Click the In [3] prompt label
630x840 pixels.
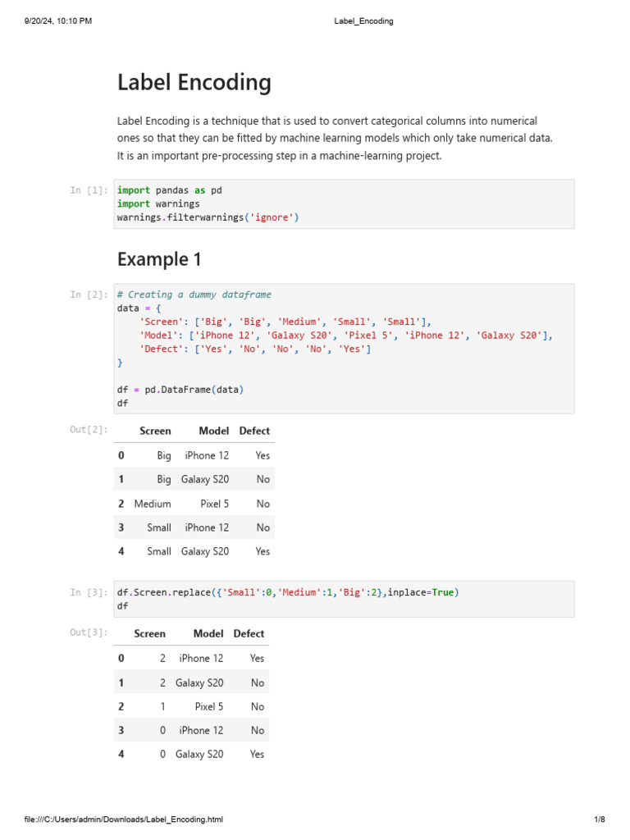click(89, 592)
